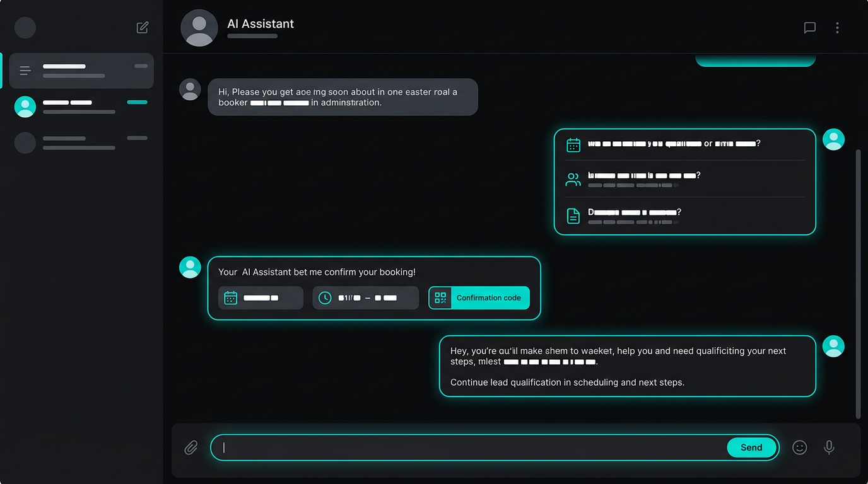Click the people icon next to the second question
868x484 pixels.
(573, 179)
